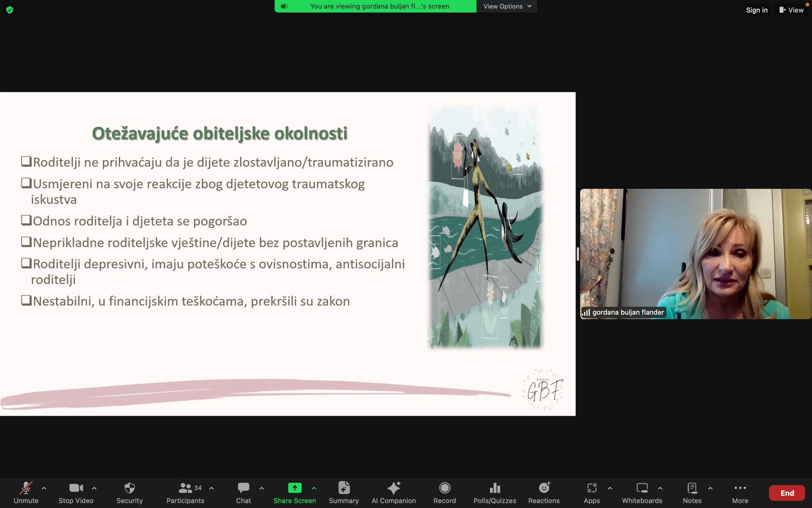Click the green encryption shield icon
The image size is (812, 508).
click(10, 10)
